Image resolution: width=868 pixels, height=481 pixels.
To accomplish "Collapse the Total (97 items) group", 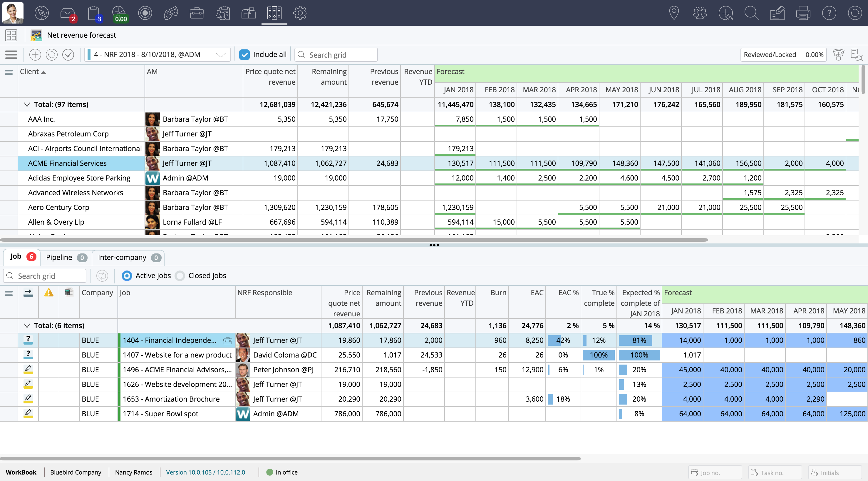I will (27, 104).
